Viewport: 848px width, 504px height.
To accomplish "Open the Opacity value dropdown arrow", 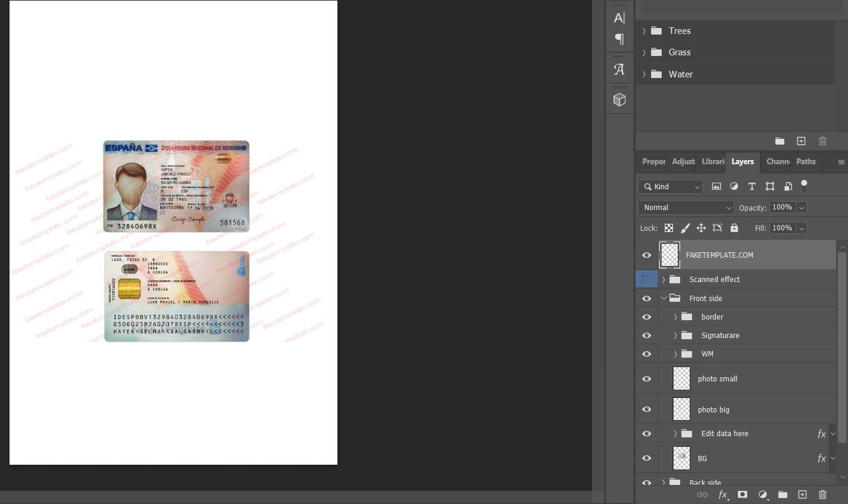I will tap(800, 207).
